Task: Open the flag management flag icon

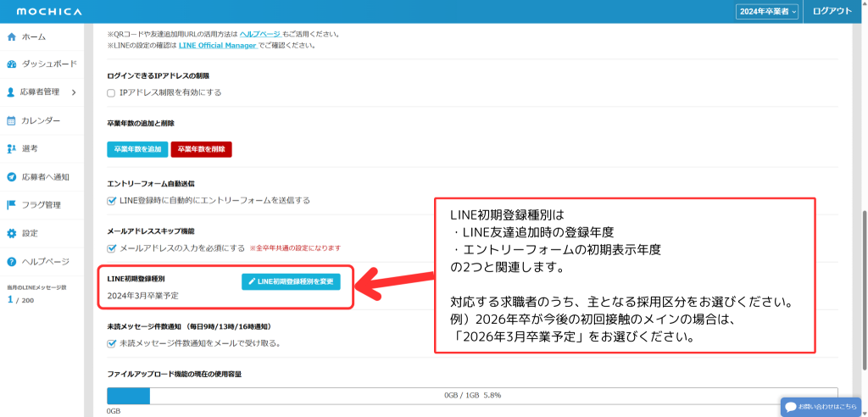Action: [12, 205]
